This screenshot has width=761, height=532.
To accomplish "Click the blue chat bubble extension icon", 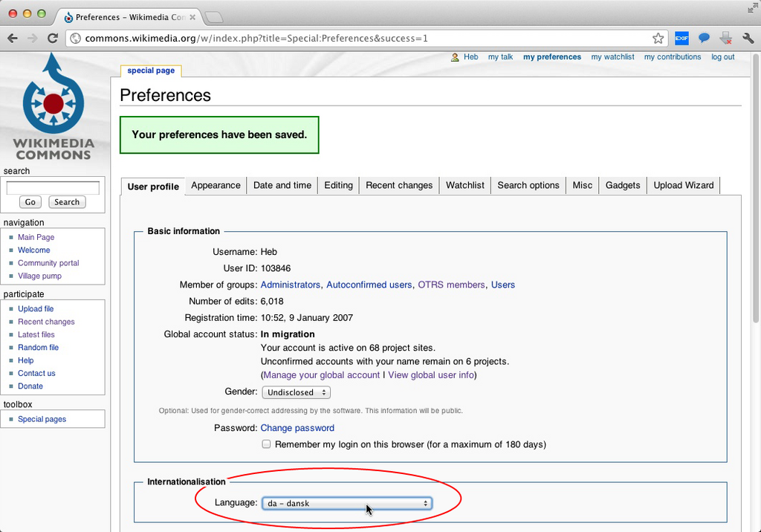I will pyautogui.click(x=704, y=38).
